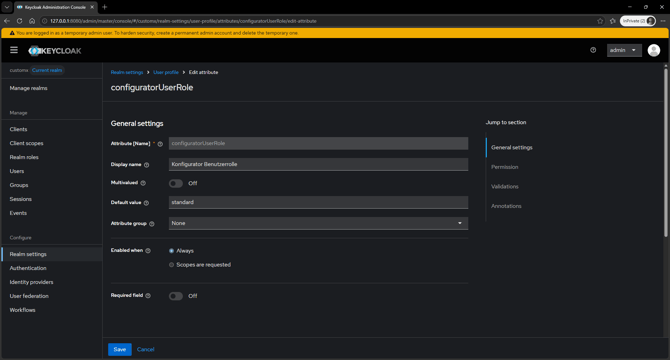
Task: Open browser home page
Action: pyautogui.click(x=32, y=21)
